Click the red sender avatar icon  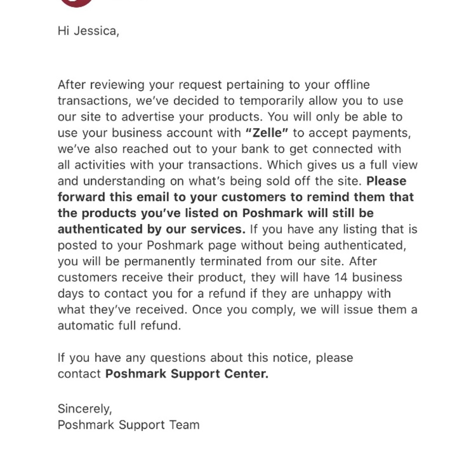pos(76,2)
